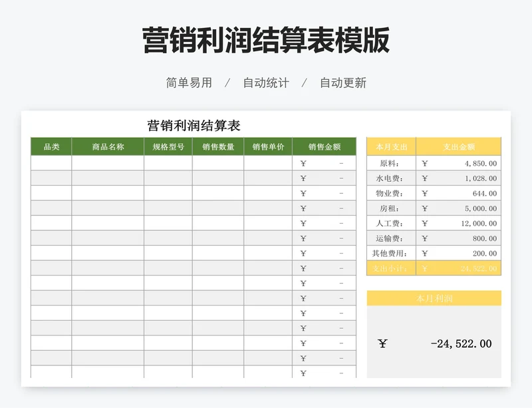Click the 800.00 amount cell
Image resolution: width=532 pixels, height=408 pixels.
pos(459,238)
